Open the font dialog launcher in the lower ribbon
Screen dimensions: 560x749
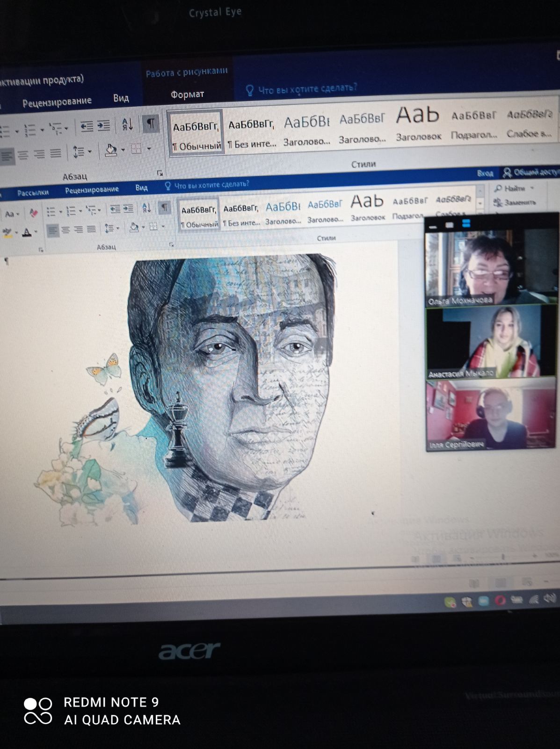41,250
